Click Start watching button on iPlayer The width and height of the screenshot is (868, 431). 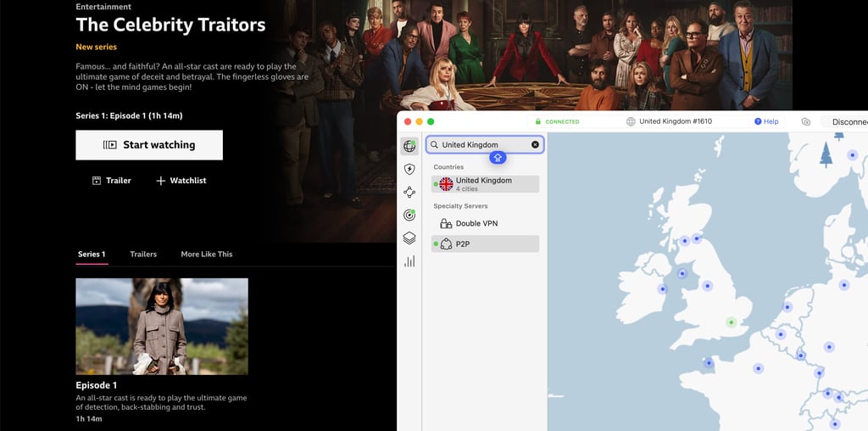click(149, 145)
